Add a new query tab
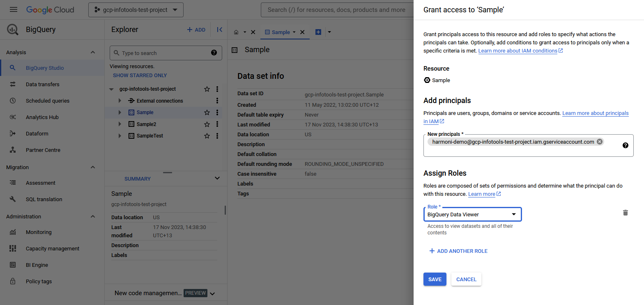The image size is (644, 305). click(318, 32)
